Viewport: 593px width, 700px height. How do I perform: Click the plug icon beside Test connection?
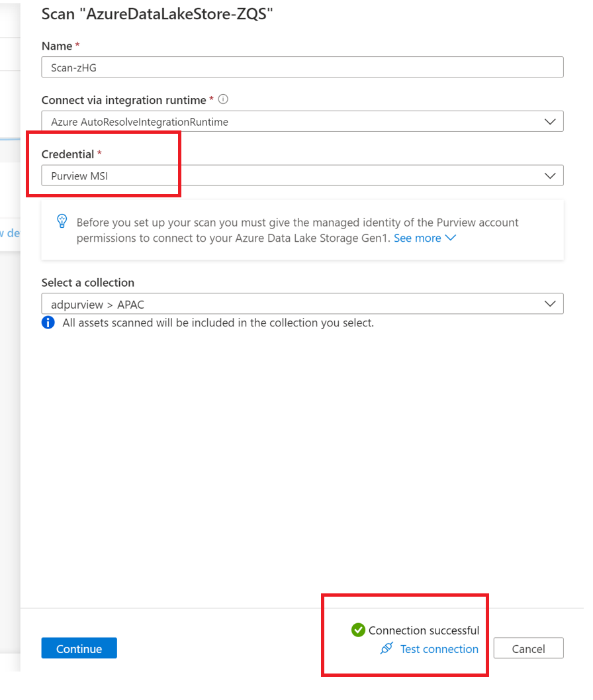(387, 649)
